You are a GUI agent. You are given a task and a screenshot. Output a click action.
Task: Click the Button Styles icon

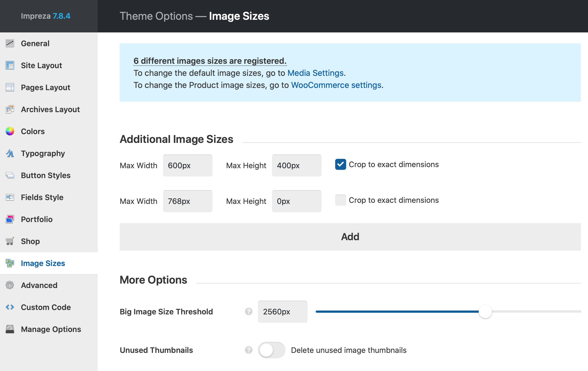[x=10, y=175]
